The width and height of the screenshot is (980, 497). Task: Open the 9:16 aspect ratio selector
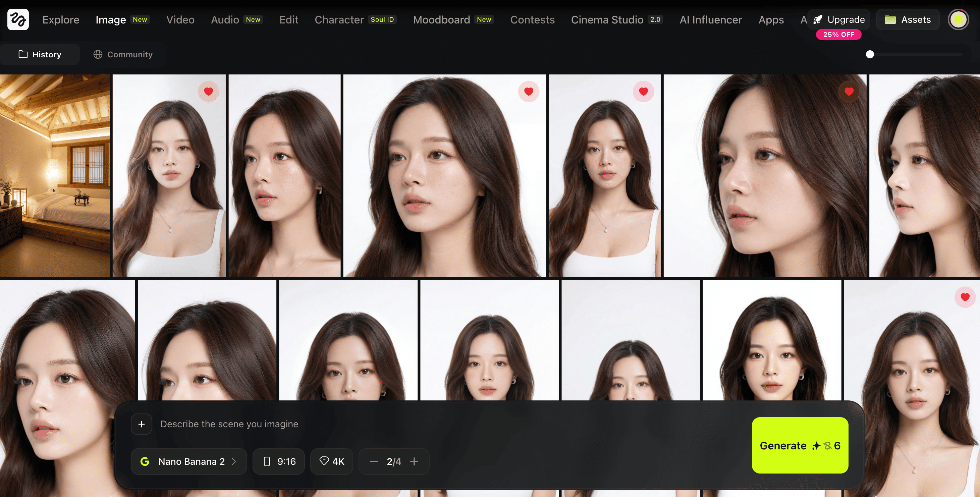[278, 461]
